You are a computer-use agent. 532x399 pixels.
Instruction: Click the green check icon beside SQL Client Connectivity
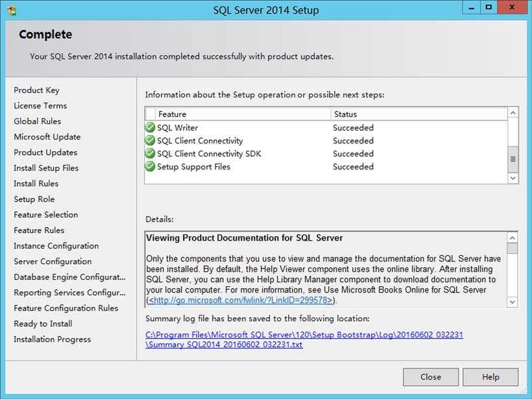click(x=150, y=141)
